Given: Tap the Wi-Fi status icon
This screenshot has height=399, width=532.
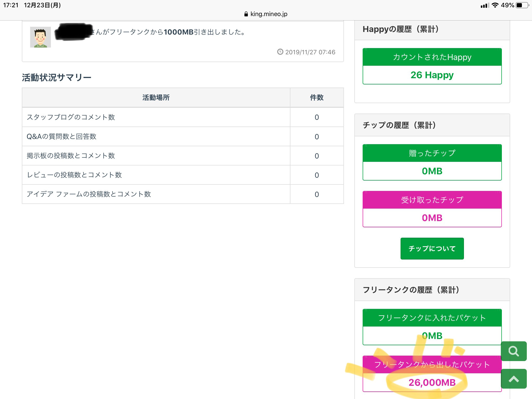Looking at the screenshot, I should click(495, 5).
